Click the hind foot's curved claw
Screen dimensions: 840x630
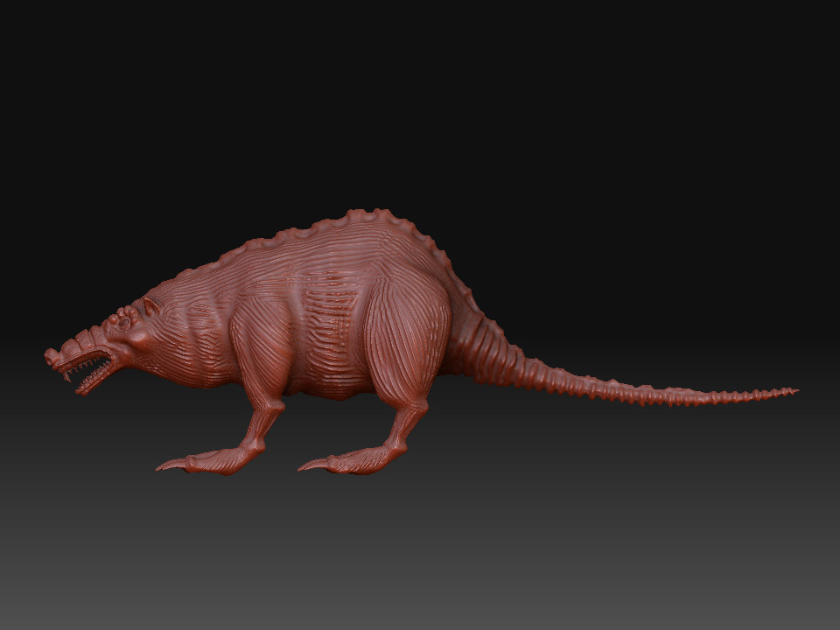pos(314,465)
